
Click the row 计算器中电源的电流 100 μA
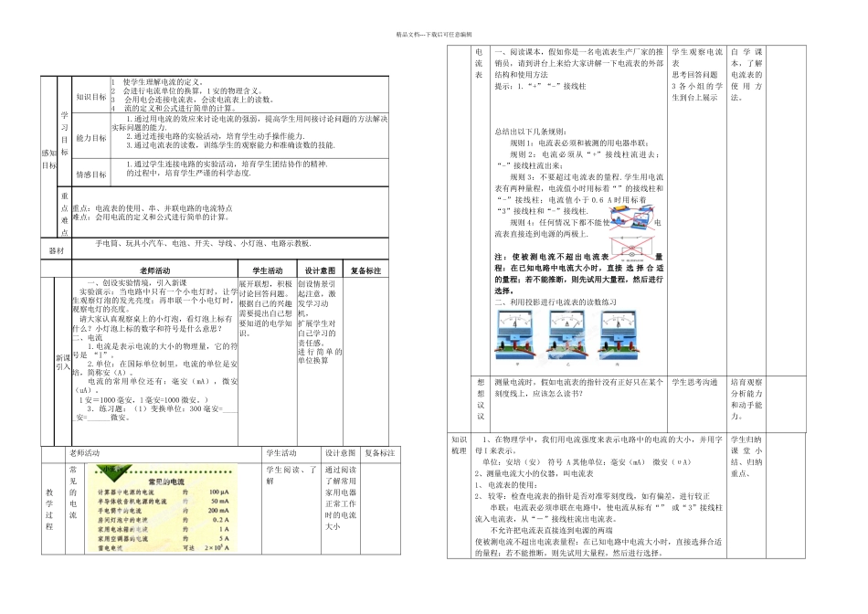point(163,492)
